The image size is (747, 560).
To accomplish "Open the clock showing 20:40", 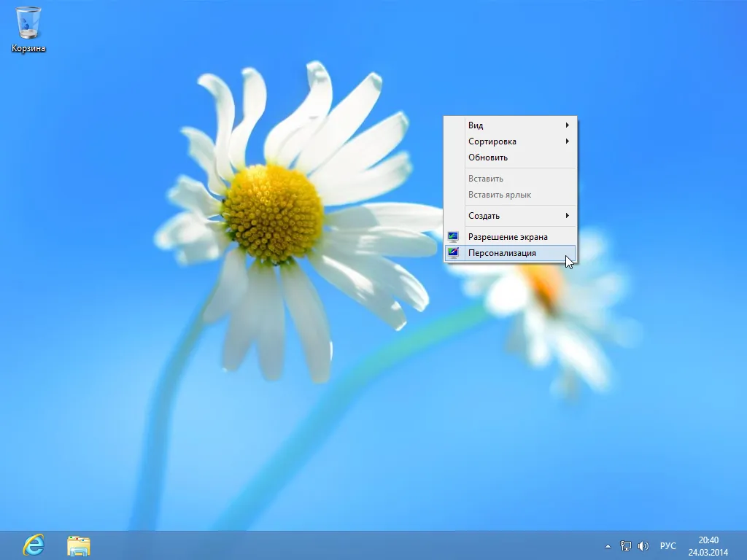I will coord(708,540).
